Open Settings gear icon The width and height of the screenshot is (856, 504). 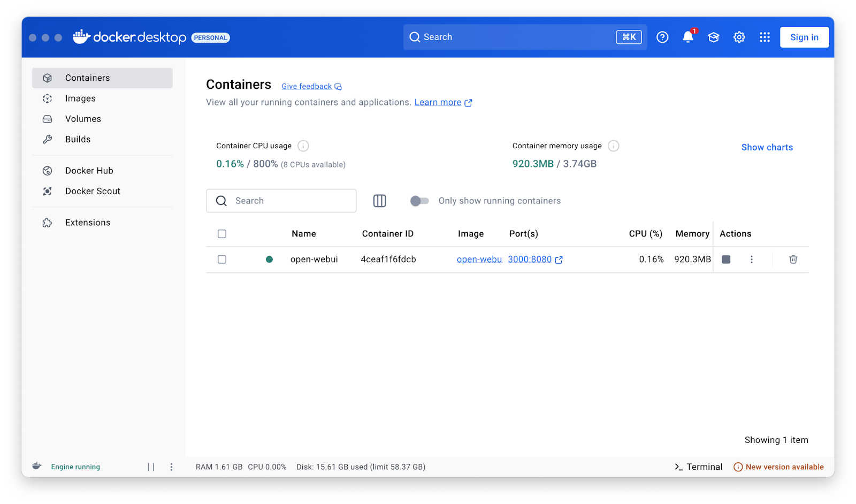point(739,37)
